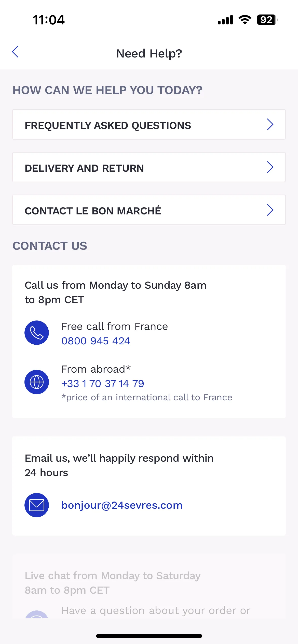Open Delivery and Return row

149,167
